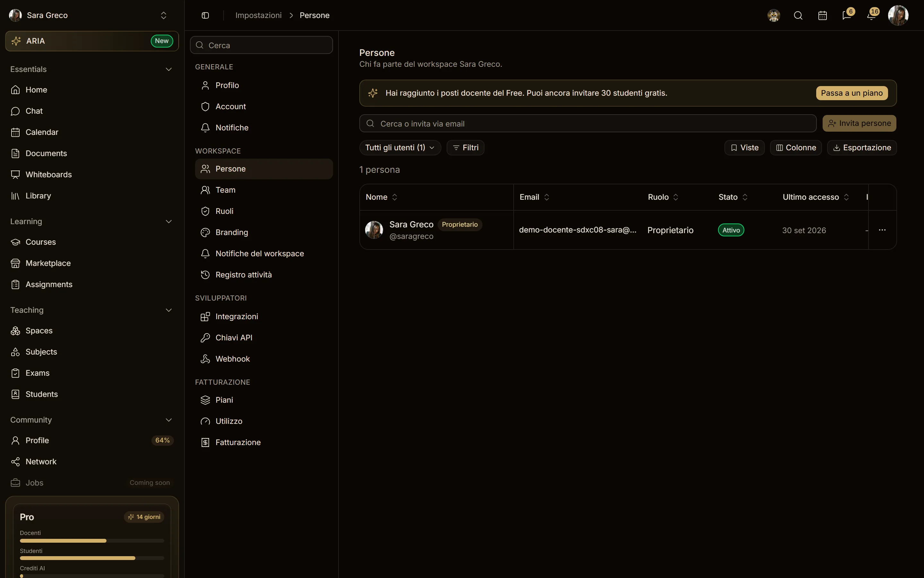Open Colonne options

(796, 148)
